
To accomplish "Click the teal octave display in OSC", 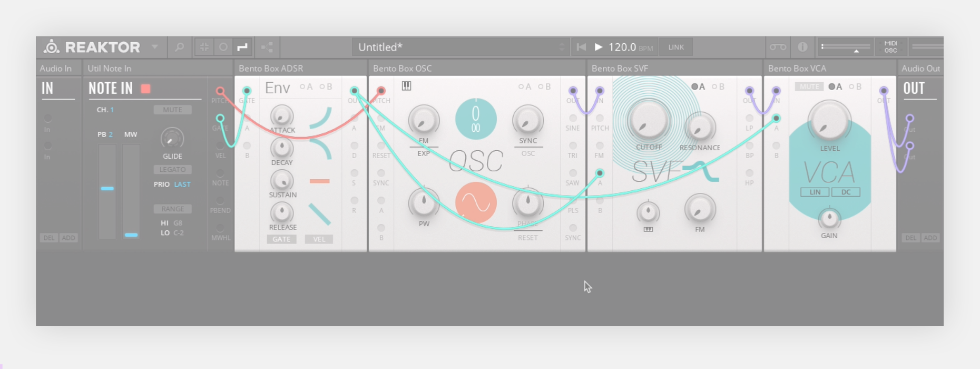I will tap(476, 119).
